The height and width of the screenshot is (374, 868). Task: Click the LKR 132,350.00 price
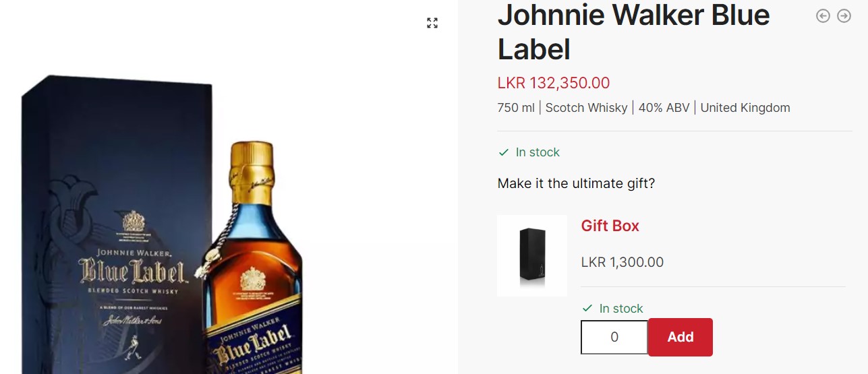coord(554,83)
